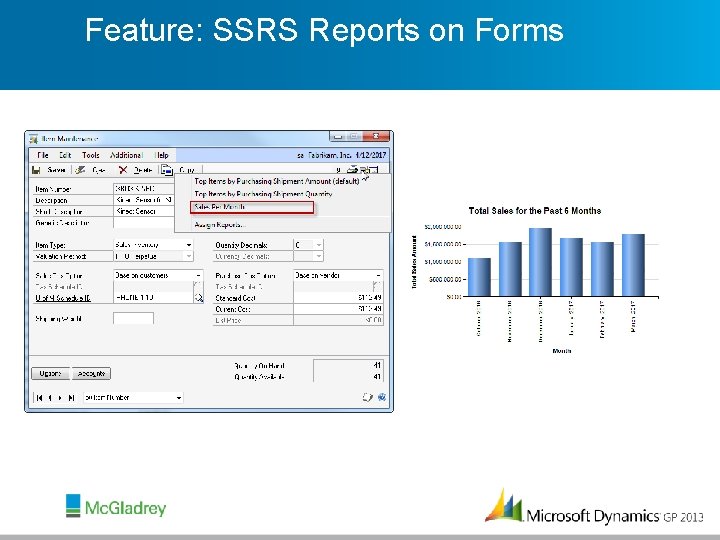Image resolution: width=720 pixels, height=540 pixels.
Task: Click the List Price value field
Action: click(338, 320)
